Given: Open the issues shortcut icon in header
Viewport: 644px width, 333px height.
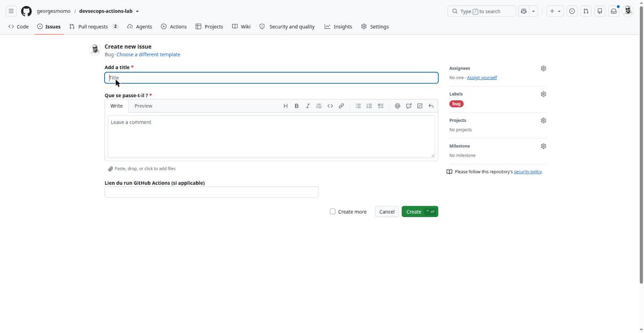Looking at the screenshot, I should coord(572,11).
